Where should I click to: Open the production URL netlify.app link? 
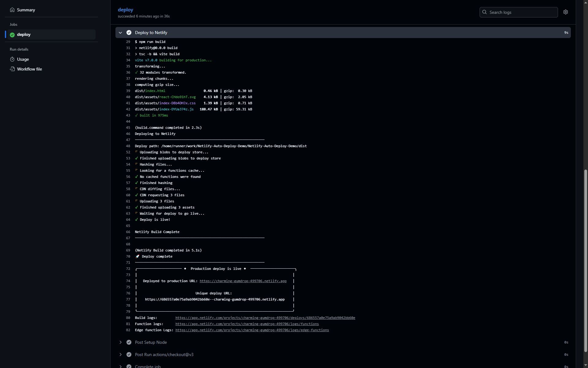click(x=243, y=281)
